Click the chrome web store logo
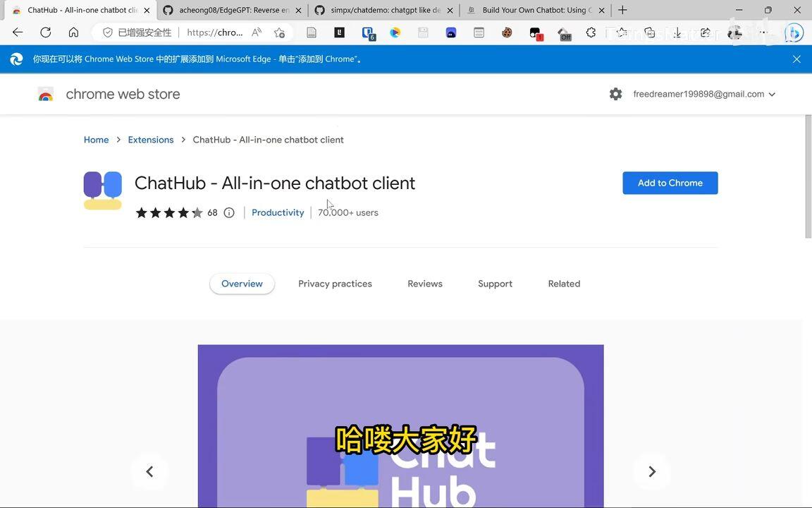This screenshot has height=508, width=812. (46, 95)
